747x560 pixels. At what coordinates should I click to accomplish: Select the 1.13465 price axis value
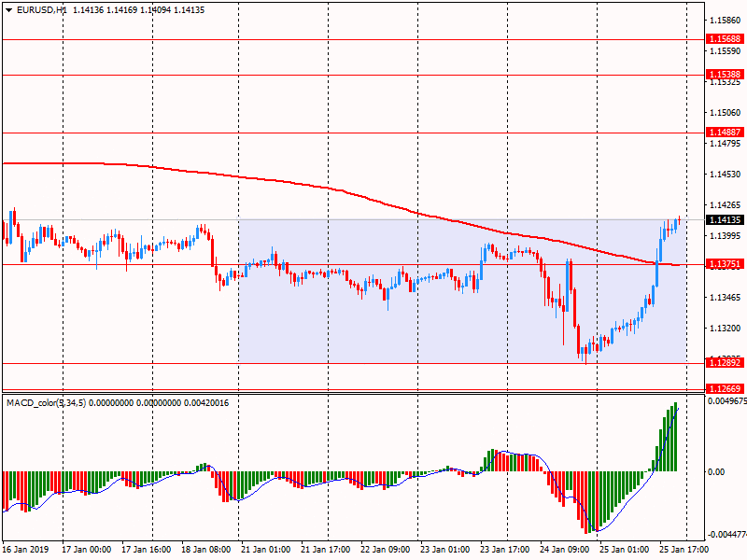coord(726,298)
